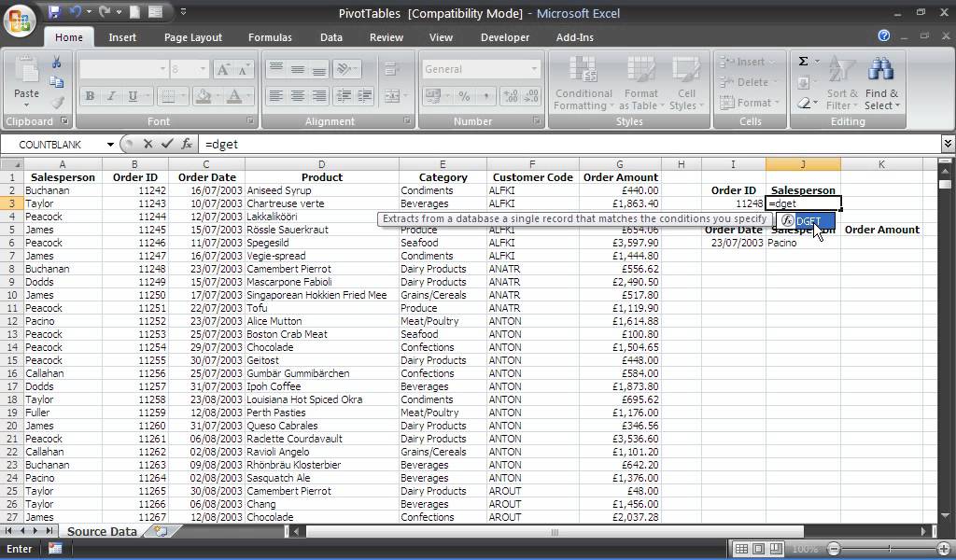
Task: Toggle Middle Align vertical alignment
Action: coord(298,69)
